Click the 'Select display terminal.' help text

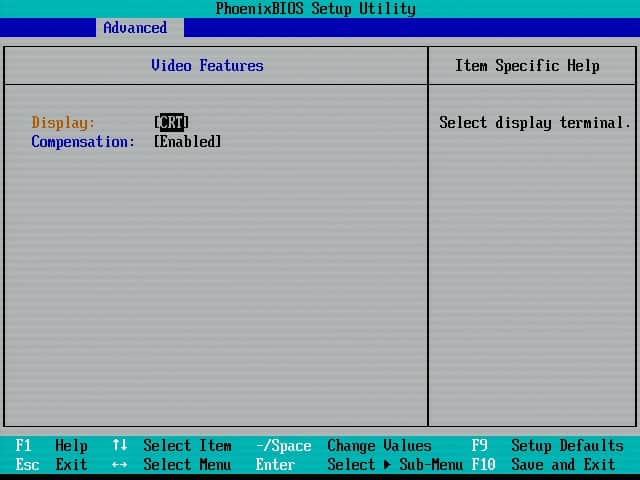535,122
